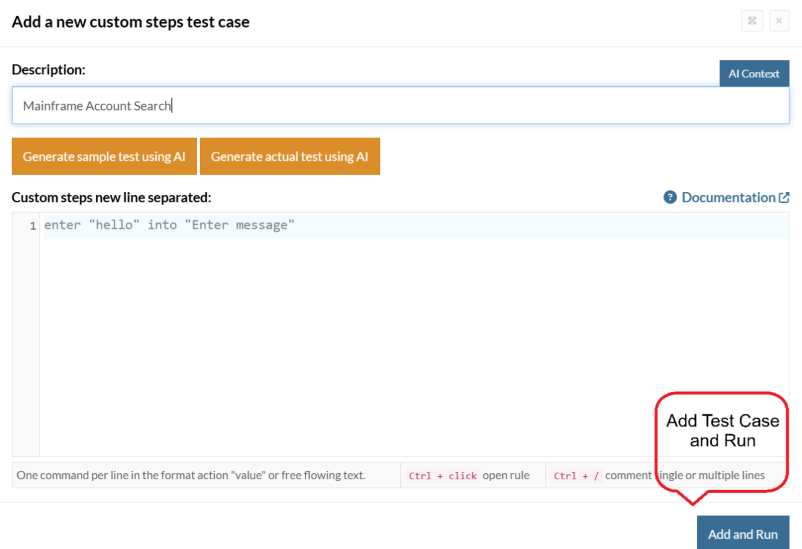Click the dialog title text
Viewport: 802px width, 549px height.
(131, 22)
